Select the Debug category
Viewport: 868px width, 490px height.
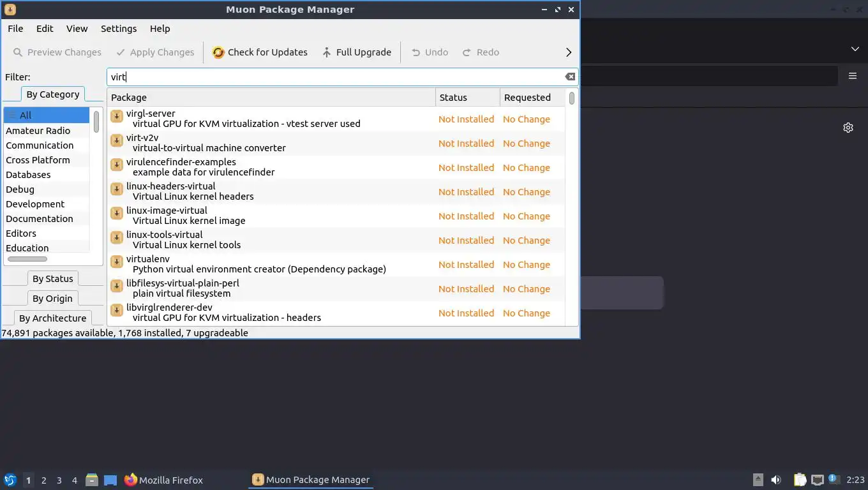(47, 189)
